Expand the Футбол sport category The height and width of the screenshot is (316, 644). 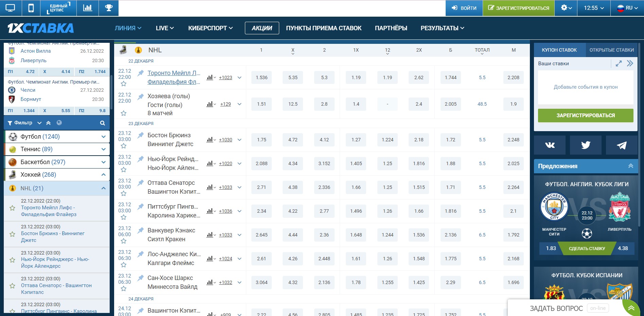point(104,137)
